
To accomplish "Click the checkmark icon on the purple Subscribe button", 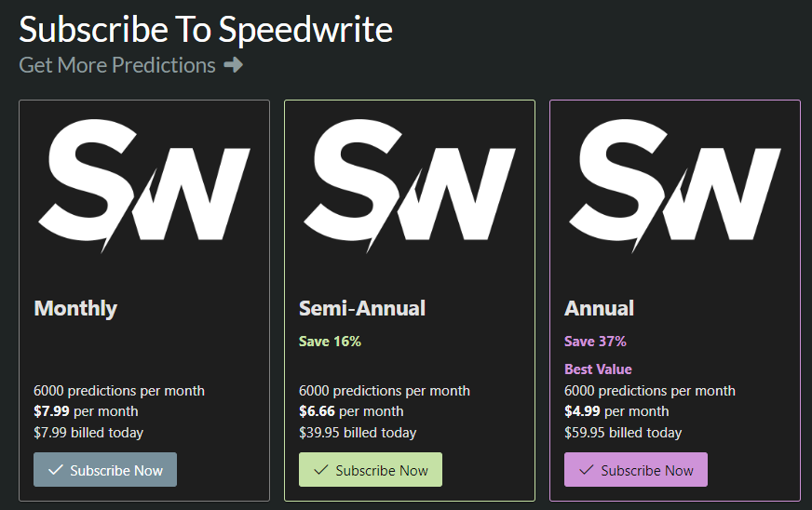I will click(586, 470).
